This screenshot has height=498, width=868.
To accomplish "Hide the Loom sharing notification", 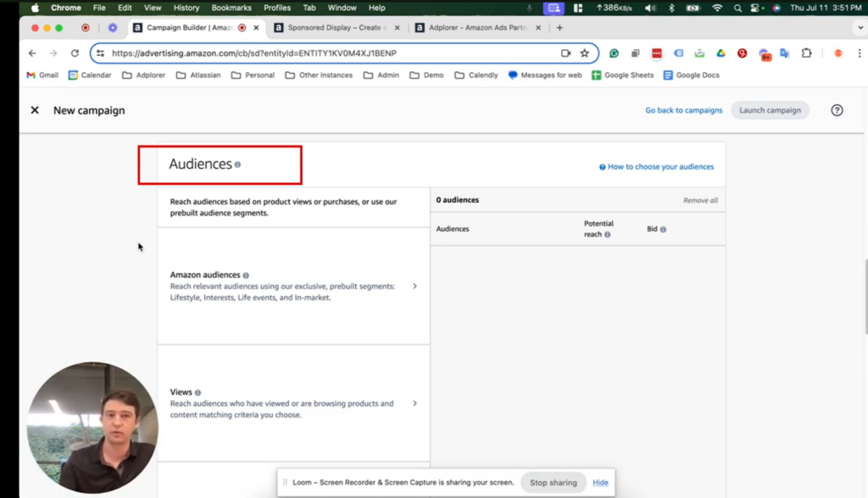I will 600,483.
